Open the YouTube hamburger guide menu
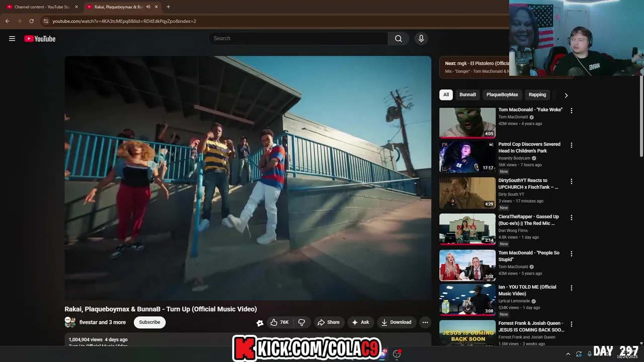Screen dimensions: 644x362 pyautogui.click(x=12, y=39)
